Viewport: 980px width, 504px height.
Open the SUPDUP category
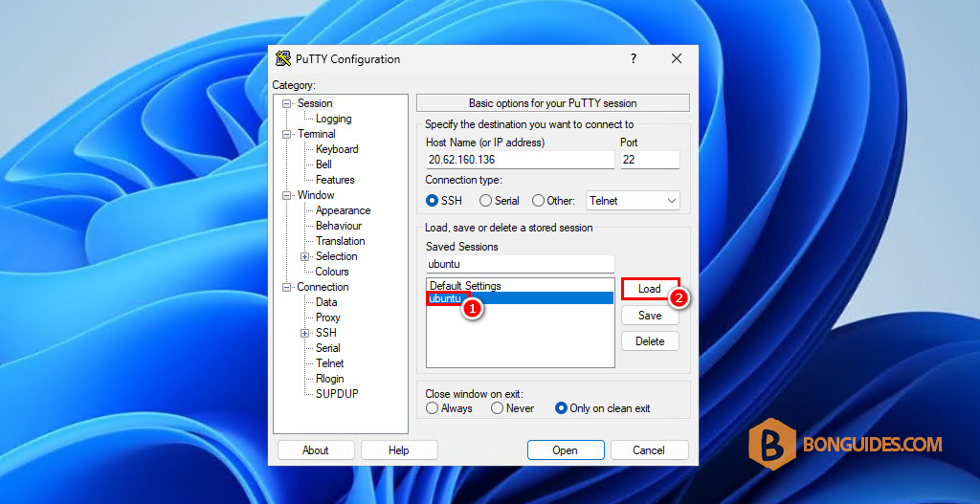337,394
